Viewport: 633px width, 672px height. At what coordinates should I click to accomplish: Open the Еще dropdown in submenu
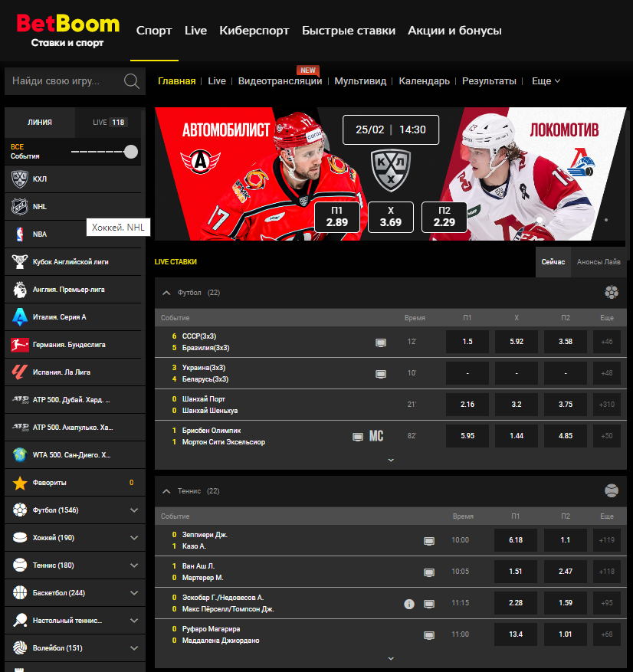tap(546, 81)
